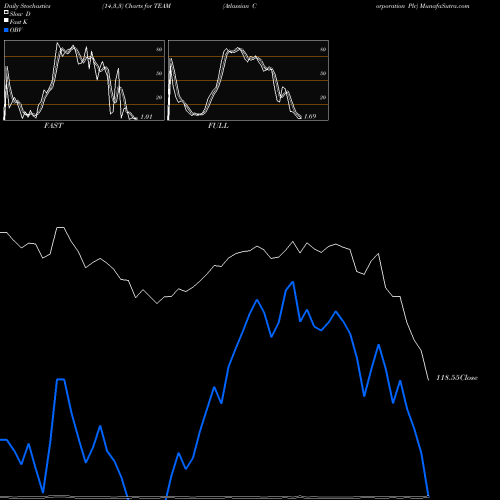Click the 'Slow D' legend text
Image resolution: width=500 pixels, height=500 pixels.
[20, 14]
